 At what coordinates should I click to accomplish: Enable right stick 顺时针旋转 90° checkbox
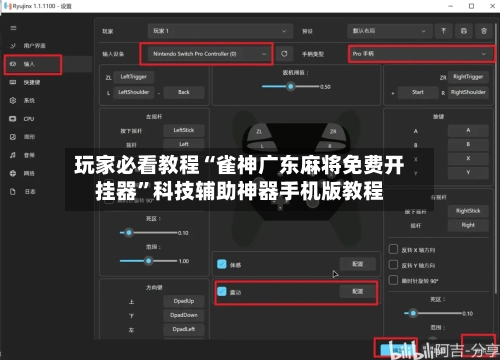tap(393, 280)
